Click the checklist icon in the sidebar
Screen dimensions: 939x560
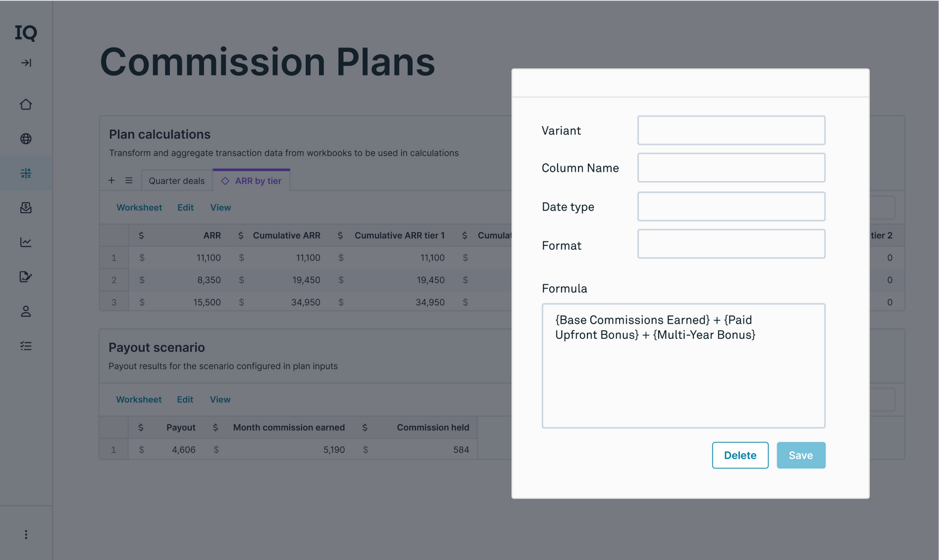click(x=26, y=345)
